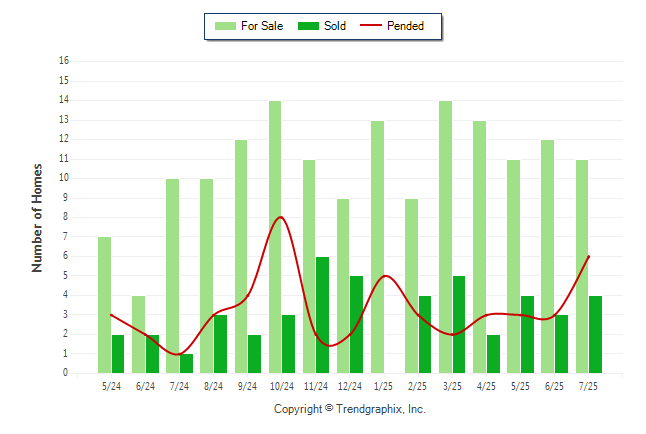646x434 pixels.
Task: Select the 10/24 For Sale bar
Action: (275, 237)
